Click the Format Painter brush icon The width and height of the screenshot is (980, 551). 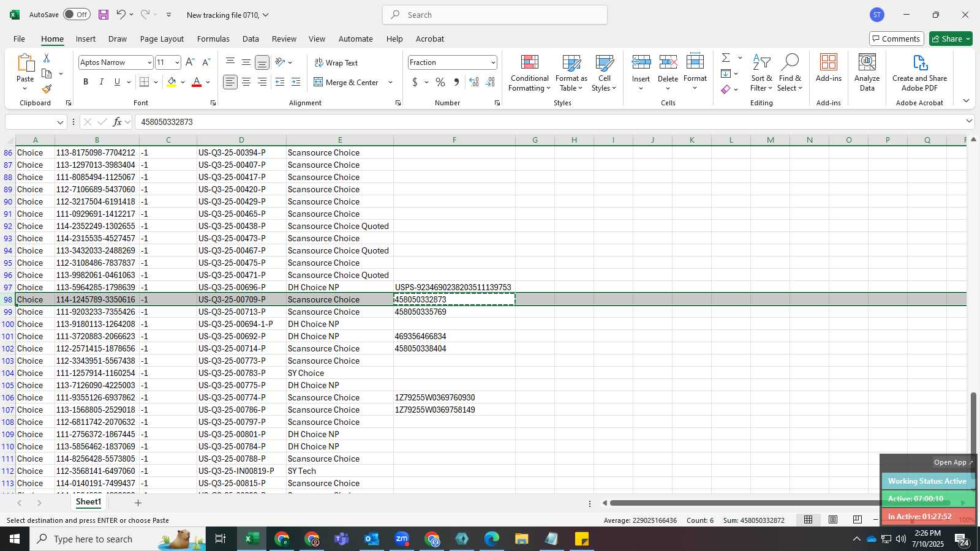47,89
